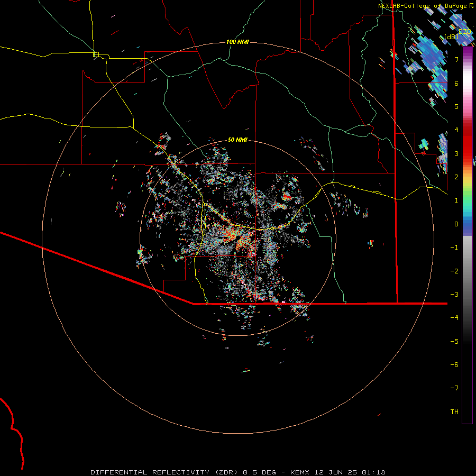The height and width of the screenshot is (476, 476).
Task: Click the '-1' label on the color scale
Action: 454,248
